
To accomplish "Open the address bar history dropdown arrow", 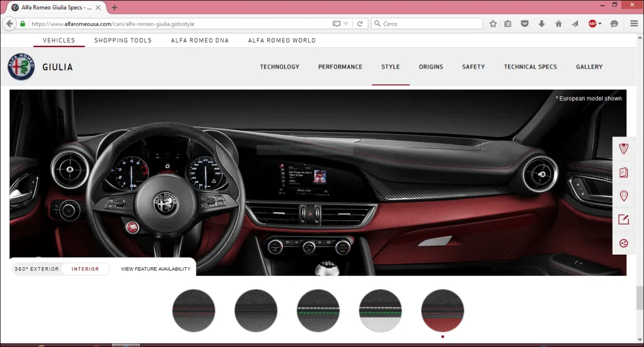I will coord(346,24).
